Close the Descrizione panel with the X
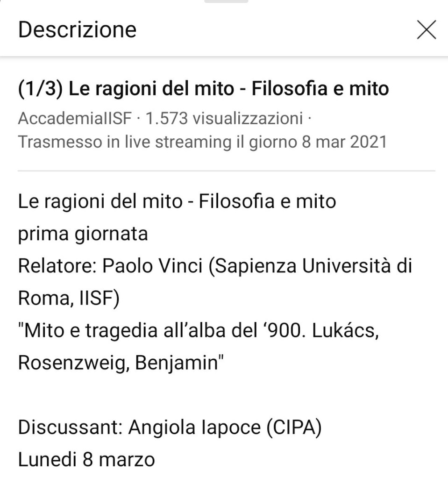The width and height of the screenshot is (448, 478). point(426,30)
